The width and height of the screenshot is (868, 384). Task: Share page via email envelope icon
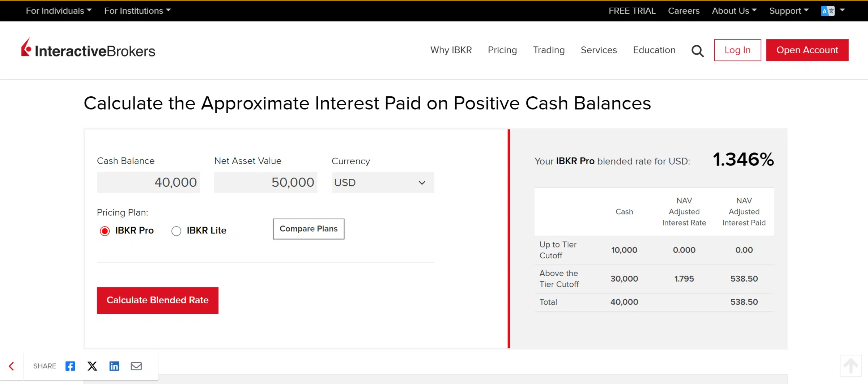pyautogui.click(x=136, y=366)
